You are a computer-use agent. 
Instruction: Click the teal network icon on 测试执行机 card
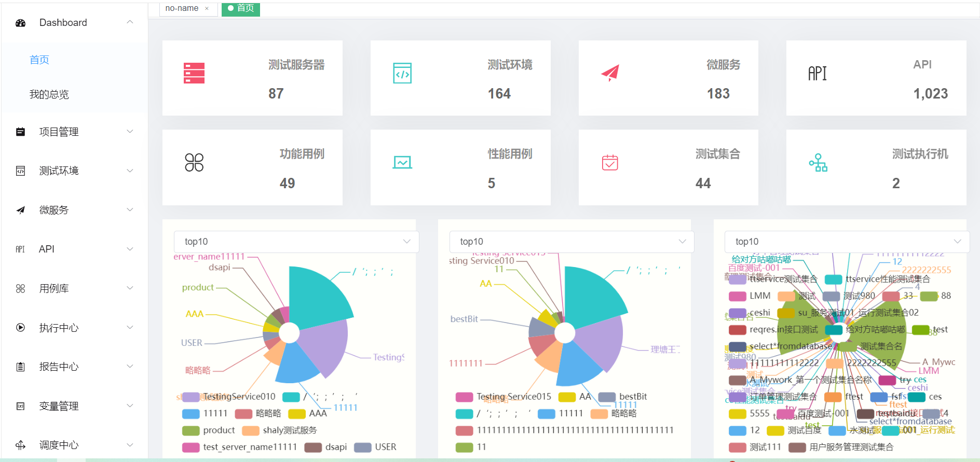click(x=818, y=162)
